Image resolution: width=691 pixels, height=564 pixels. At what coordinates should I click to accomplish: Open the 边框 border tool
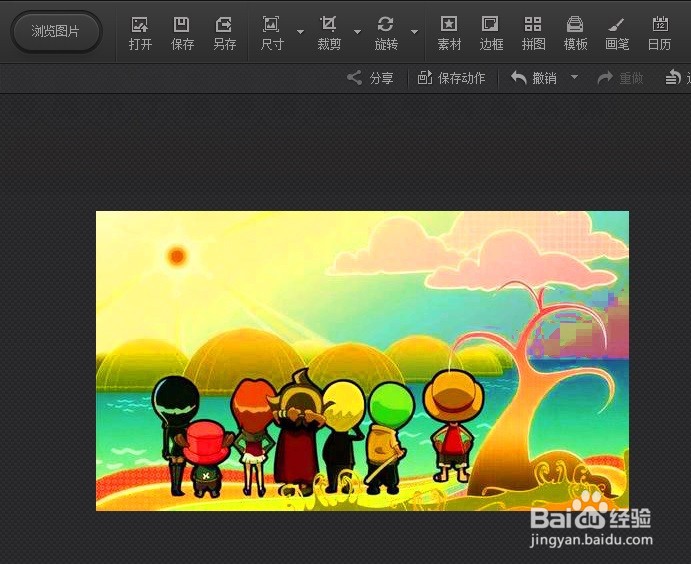coord(491,33)
